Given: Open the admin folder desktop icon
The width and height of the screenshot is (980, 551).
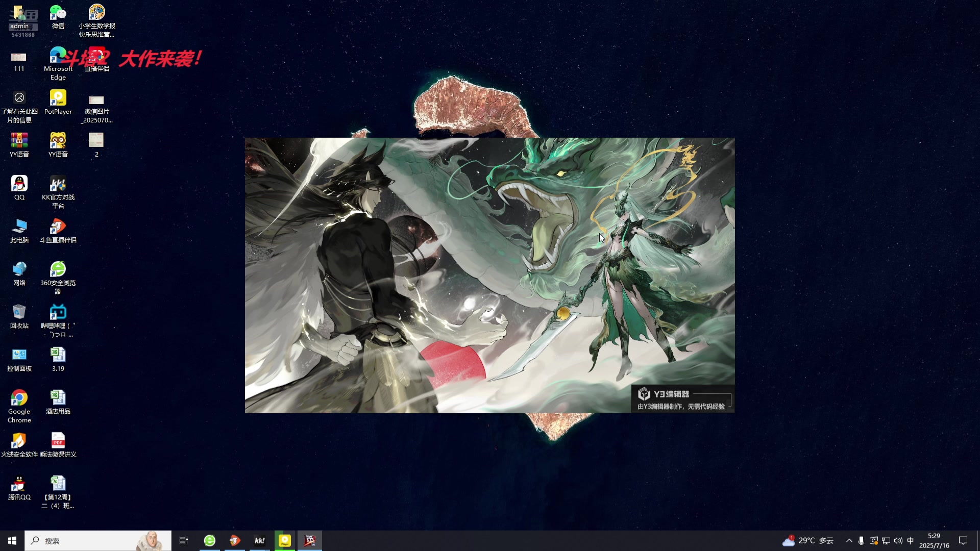Looking at the screenshot, I should 19,17.
